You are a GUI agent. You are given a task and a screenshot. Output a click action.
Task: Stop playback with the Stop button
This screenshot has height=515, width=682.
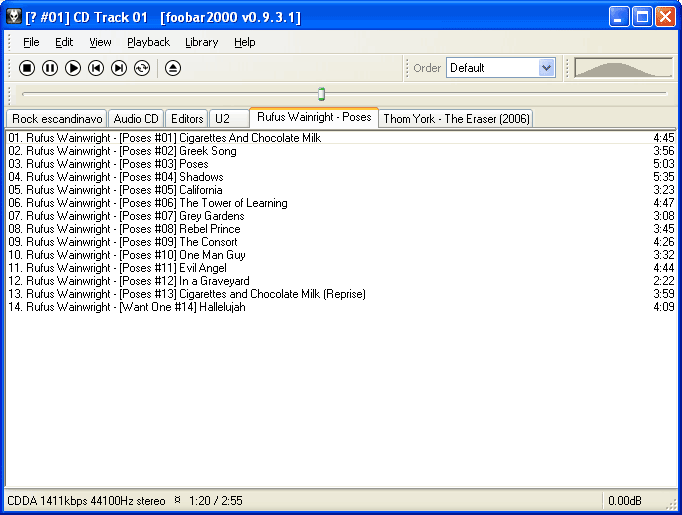click(27, 68)
